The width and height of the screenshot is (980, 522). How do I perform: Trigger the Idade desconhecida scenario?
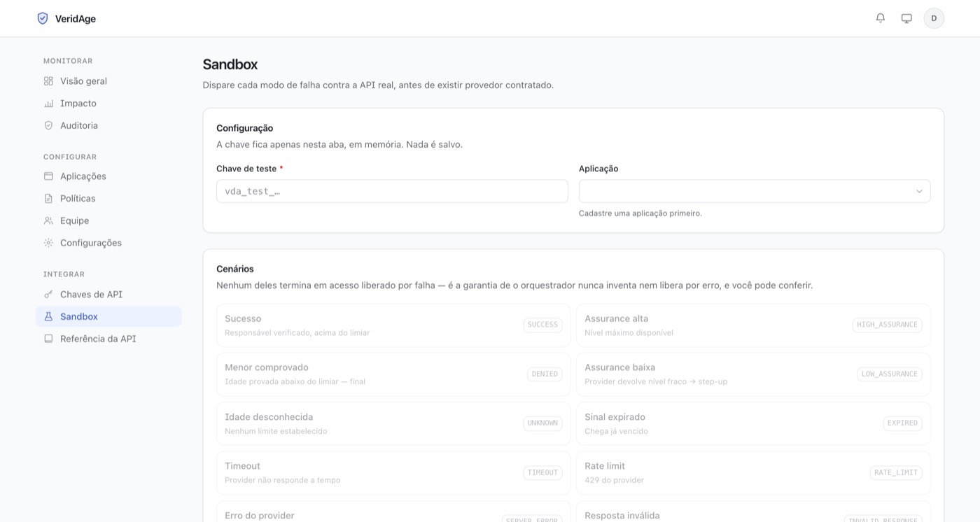coord(393,424)
